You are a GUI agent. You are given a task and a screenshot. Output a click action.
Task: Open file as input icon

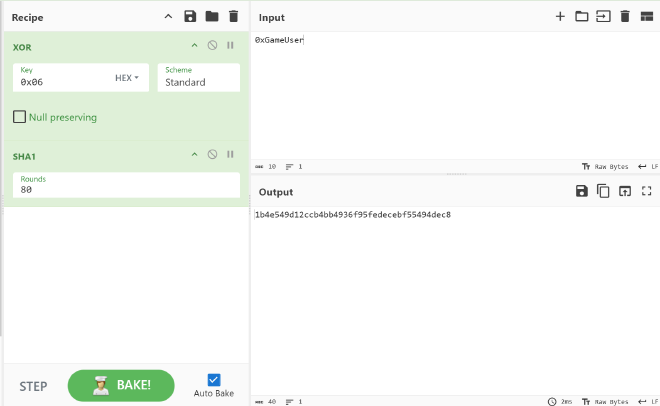[603, 16]
